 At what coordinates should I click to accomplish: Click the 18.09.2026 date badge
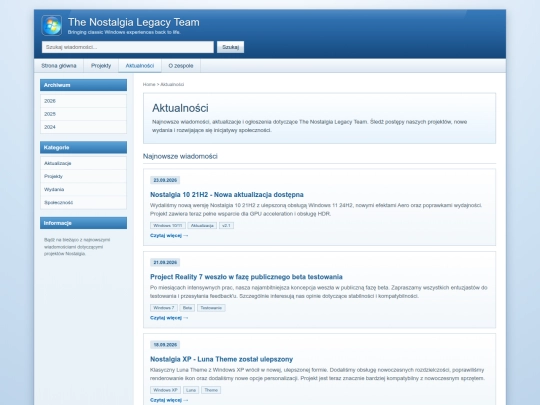(165, 345)
